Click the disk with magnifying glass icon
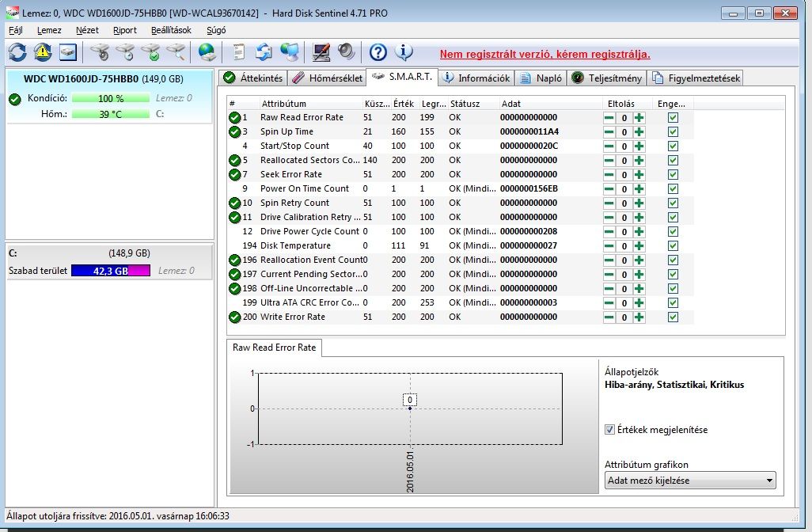 click(x=176, y=51)
